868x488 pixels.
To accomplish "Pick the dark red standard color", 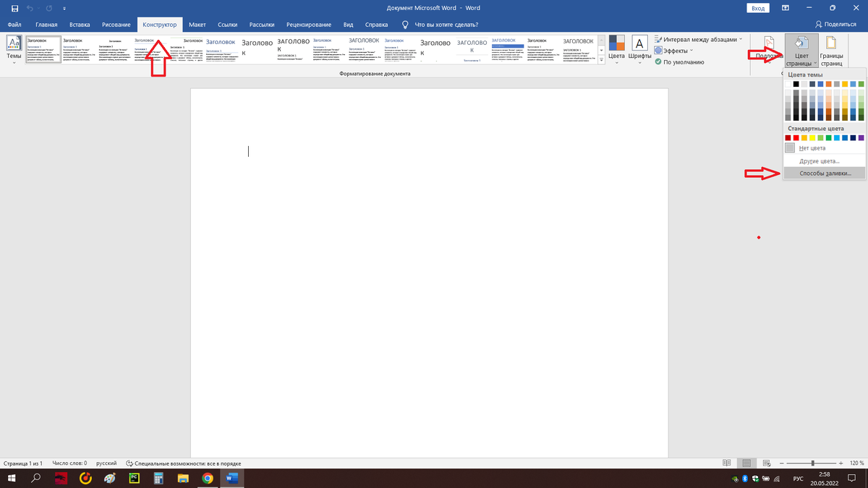I will pos(788,137).
